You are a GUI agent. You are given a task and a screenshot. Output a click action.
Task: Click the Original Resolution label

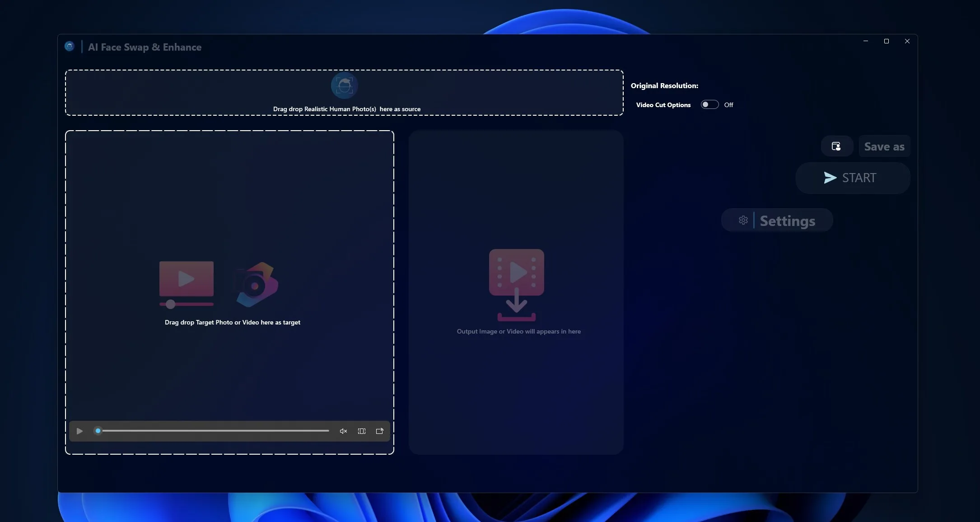click(664, 85)
